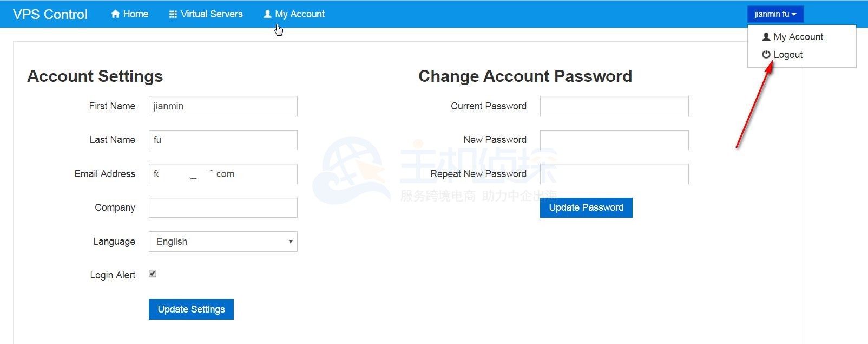The width and height of the screenshot is (868, 344).
Task: Click the Home house icon
Action: tap(115, 14)
